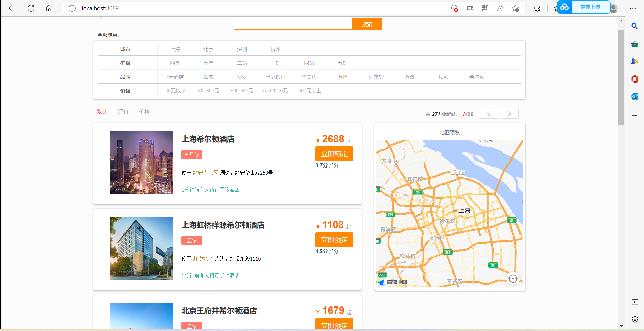The image size is (644, 331).
Task: Filter by brand 和颐
Action: (x=443, y=77)
